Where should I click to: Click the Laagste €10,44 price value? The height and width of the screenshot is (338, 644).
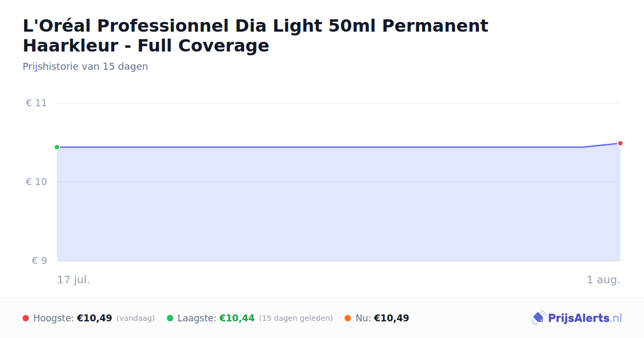pos(237,318)
